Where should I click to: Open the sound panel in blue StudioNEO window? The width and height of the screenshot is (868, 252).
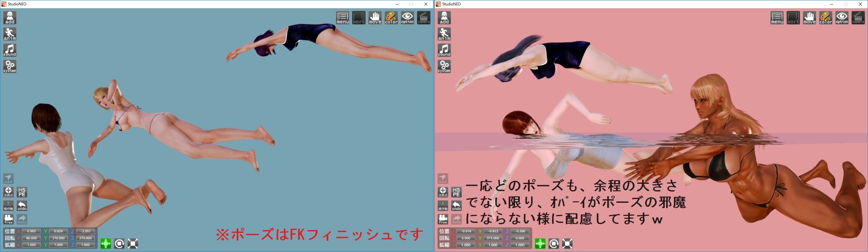(x=10, y=50)
